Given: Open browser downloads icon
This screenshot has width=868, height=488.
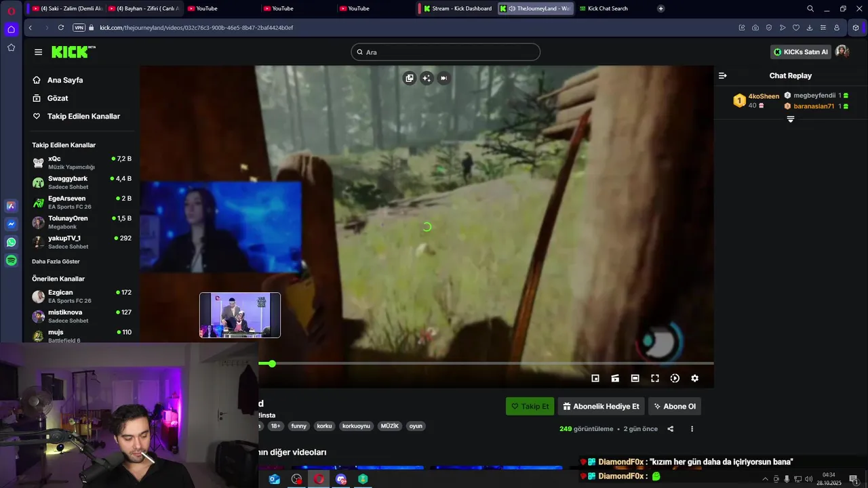Looking at the screenshot, I should click(x=810, y=28).
